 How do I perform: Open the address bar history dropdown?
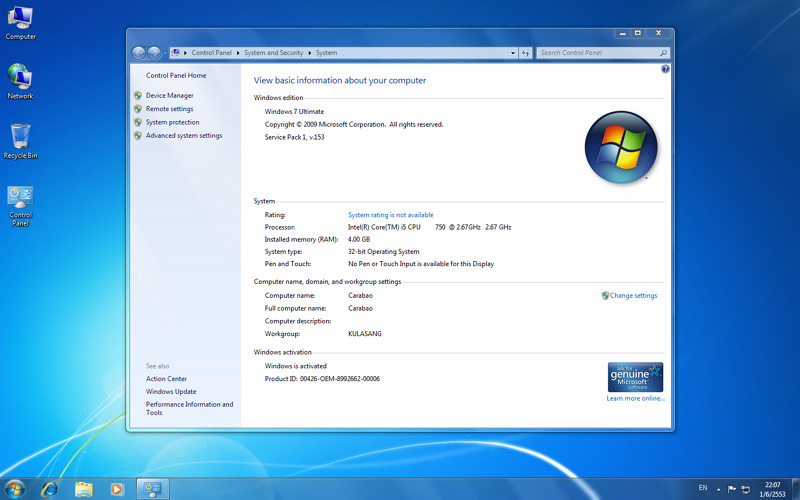tap(513, 53)
